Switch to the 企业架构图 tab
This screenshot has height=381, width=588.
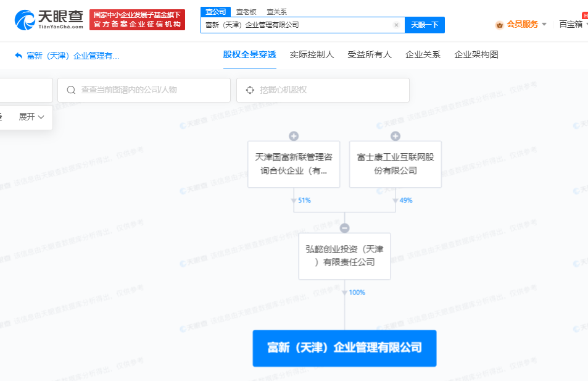point(476,55)
